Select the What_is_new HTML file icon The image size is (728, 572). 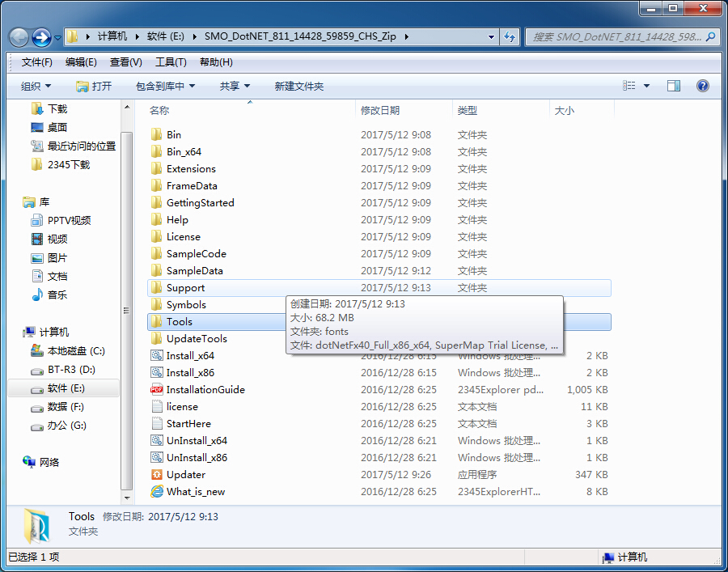(x=157, y=492)
